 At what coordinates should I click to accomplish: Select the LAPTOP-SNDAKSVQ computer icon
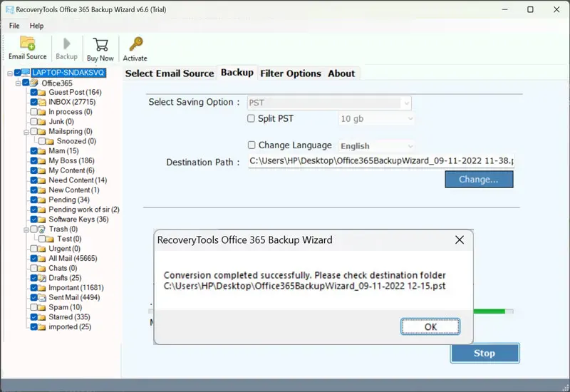[x=26, y=73]
